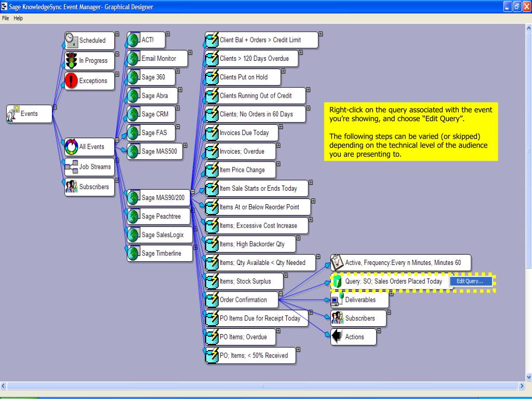Click the Events root node icon

(13, 114)
